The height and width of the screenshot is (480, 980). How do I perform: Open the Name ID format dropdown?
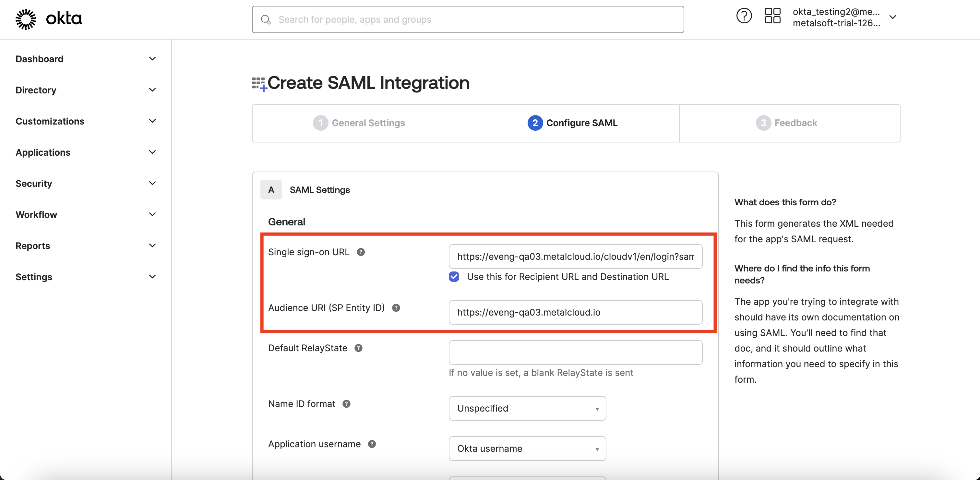click(527, 409)
